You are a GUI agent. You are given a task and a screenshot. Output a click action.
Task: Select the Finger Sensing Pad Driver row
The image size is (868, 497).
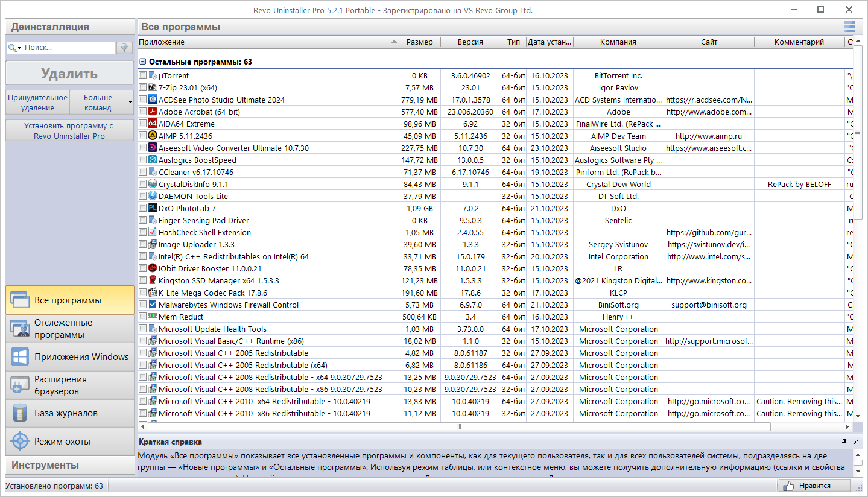click(495, 221)
